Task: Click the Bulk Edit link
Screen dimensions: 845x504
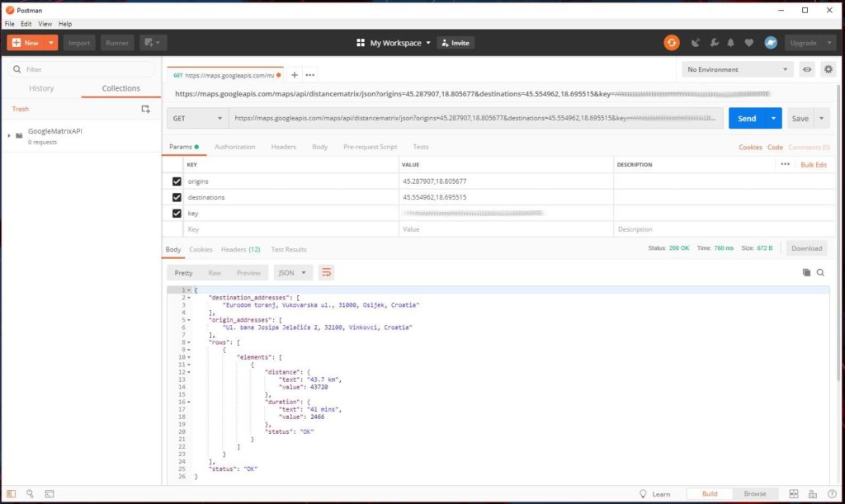Action: tap(813, 165)
